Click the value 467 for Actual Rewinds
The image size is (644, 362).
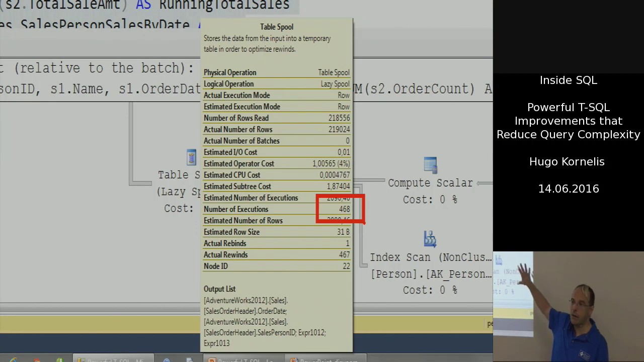point(344,255)
